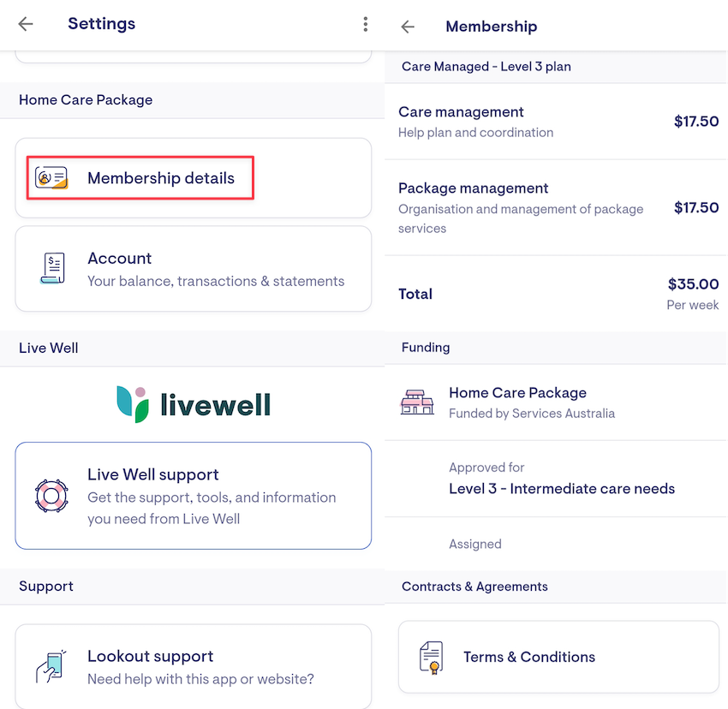Tap the Live Well support lifebuoy icon
Viewport: 728px width, 709px height.
[x=51, y=496]
